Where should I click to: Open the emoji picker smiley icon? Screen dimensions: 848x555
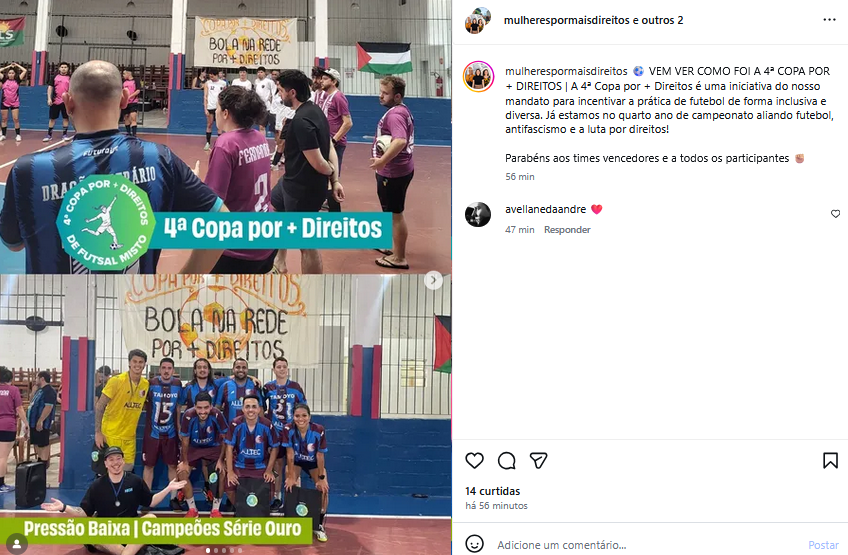(x=474, y=544)
